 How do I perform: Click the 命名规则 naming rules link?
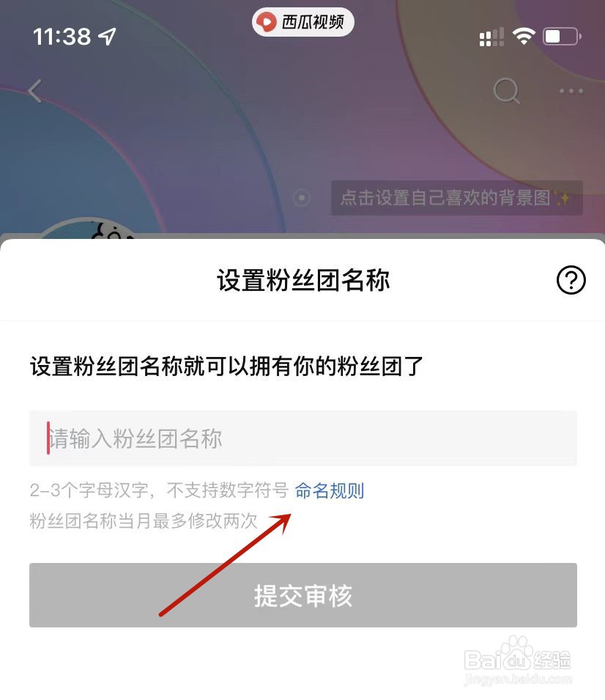[330, 490]
